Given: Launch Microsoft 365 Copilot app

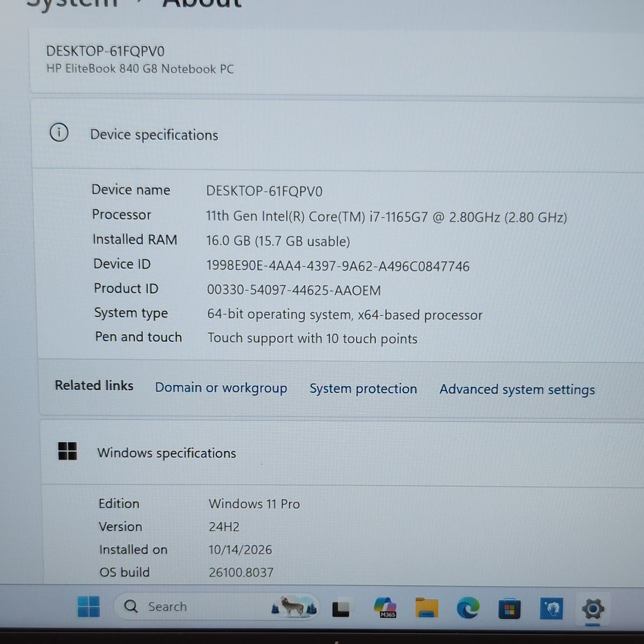Looking at the screenshot, I should click(x=385, y=608).
